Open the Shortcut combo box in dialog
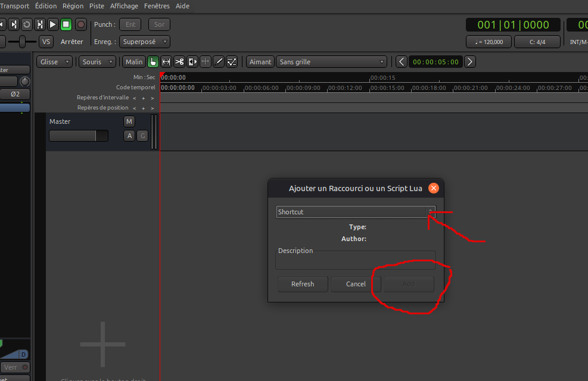 click(x=356, y=212)
